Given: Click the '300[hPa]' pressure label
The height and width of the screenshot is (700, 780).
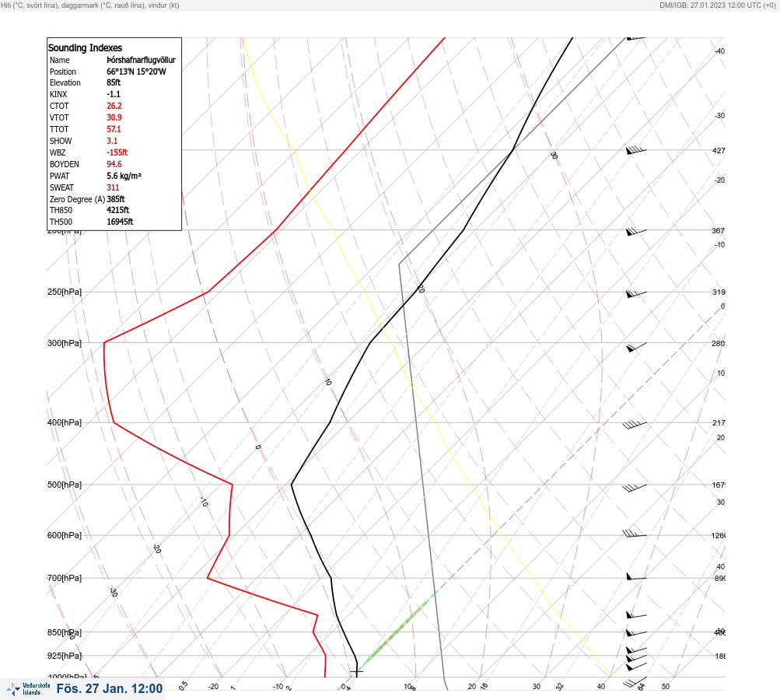Looking at the screenshot, I should click(65, 343).
